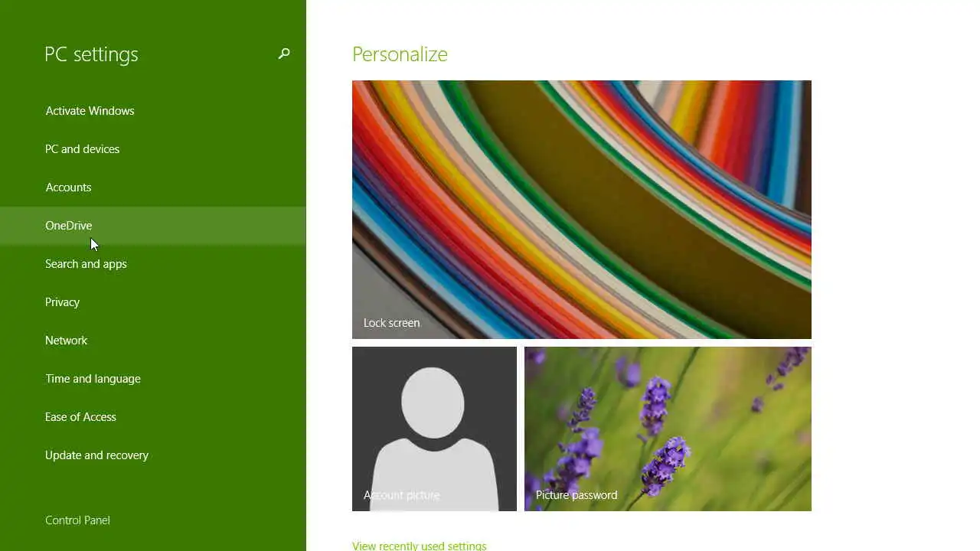This screenshot has width=980, height=551.
Task: Open Time and language
Action: click(153, 379)
